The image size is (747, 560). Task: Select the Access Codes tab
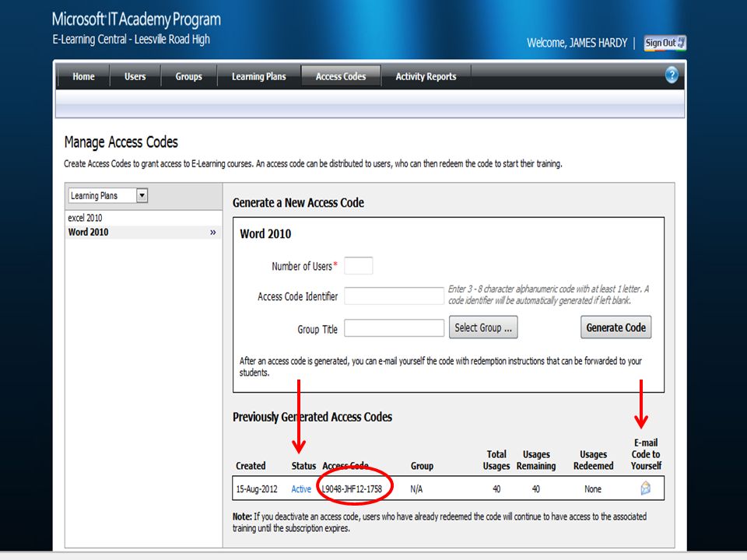click(341, 76)
